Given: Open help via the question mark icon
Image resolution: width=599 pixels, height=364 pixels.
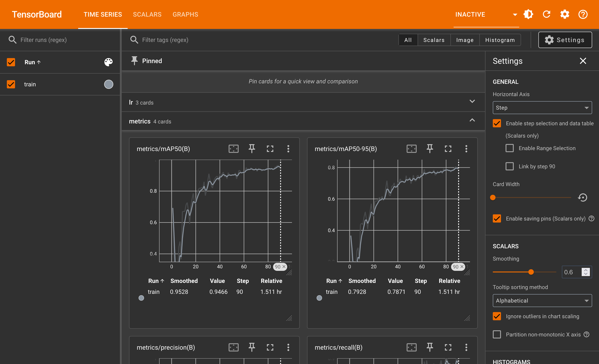Looking at the screenshot, I should pyautogui.click(x=583, y=14).
